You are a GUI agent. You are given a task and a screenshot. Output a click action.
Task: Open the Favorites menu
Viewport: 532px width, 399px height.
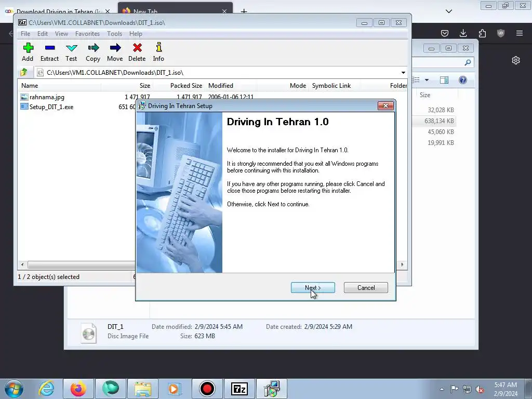tap(87, 34)
